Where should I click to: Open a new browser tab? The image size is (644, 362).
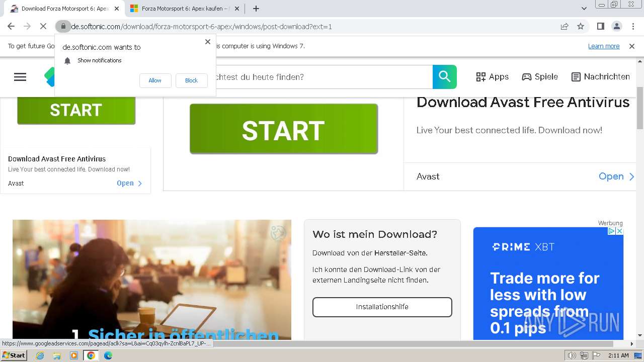(x=256, y=9)
